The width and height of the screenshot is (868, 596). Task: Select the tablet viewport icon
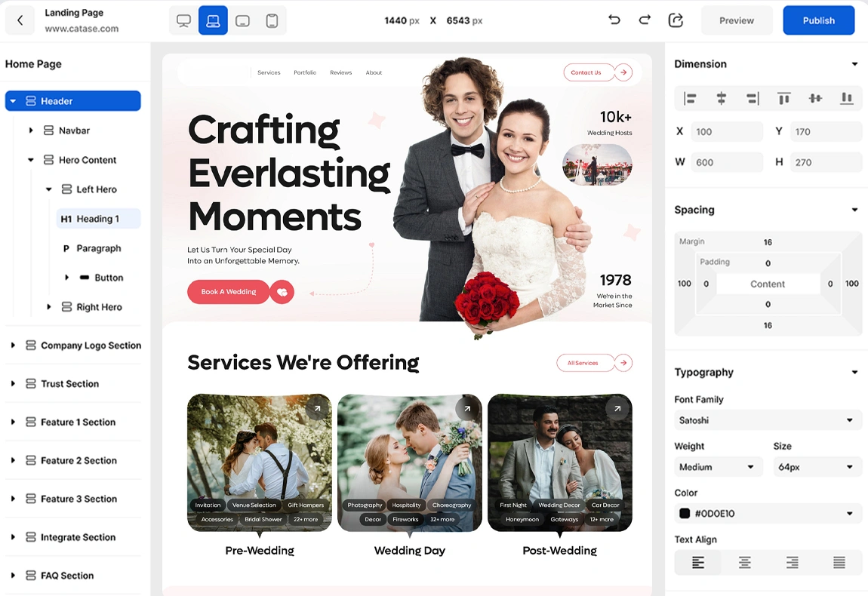[x=242, y=20]
